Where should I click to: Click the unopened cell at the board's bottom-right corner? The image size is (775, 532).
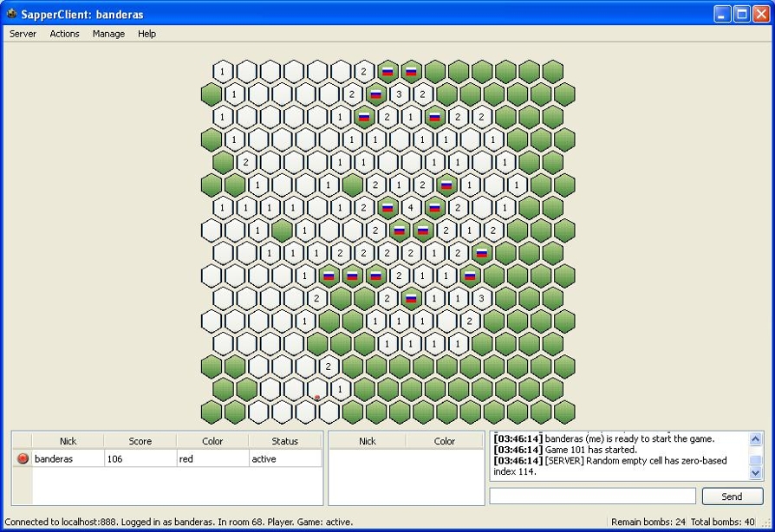(564, 412)
